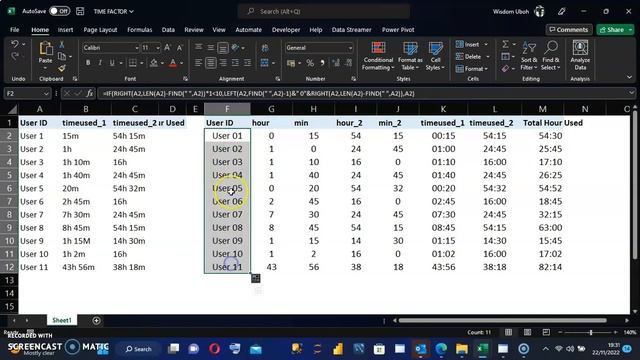Image resolution: width=640 pixels, height=360 pixels.
Task: Click the Paste clipboard icon
Action: click(x=45, y=49)
